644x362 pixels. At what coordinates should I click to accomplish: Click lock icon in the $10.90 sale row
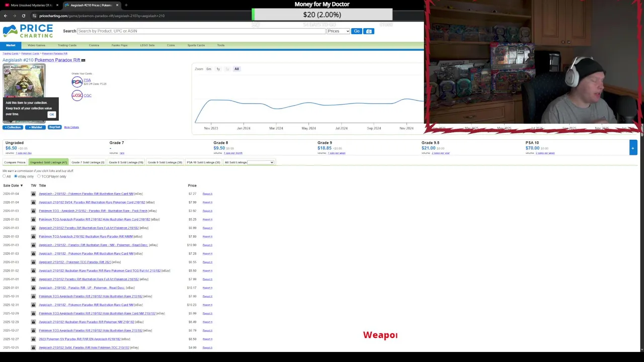34,245
